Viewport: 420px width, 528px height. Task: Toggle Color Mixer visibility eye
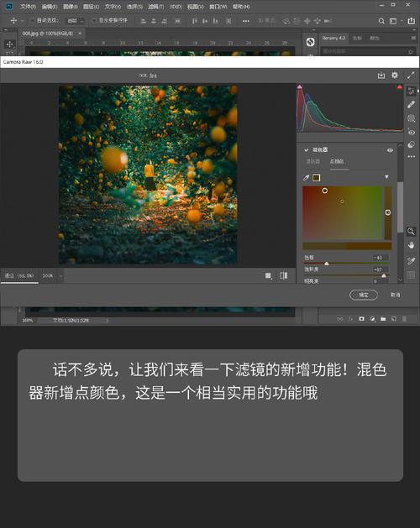click(x=390, y=150)
